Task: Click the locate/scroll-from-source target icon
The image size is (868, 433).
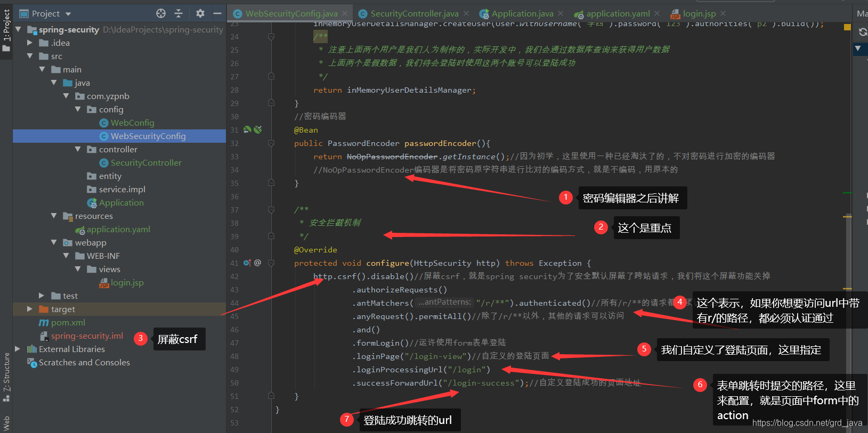Action: [x=161, y=13]
